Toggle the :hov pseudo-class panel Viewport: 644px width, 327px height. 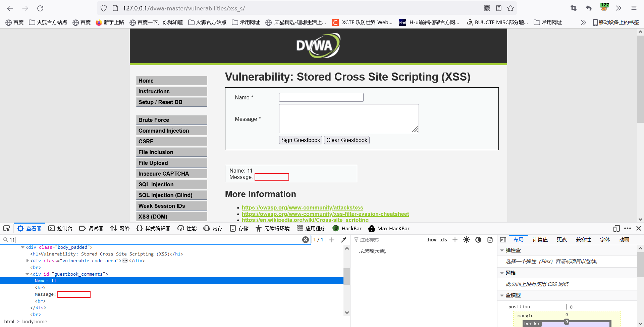(431, 240)
